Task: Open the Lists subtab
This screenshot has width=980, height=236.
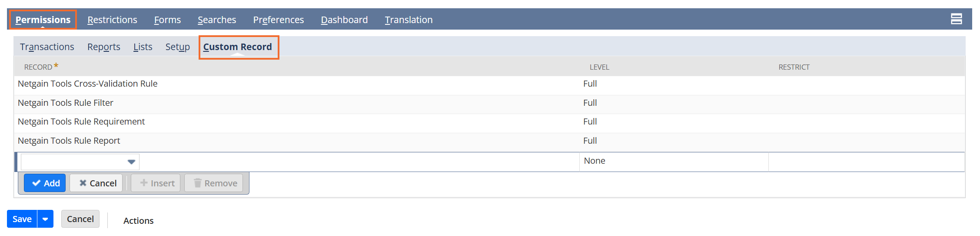Action: tap(143, 47)
